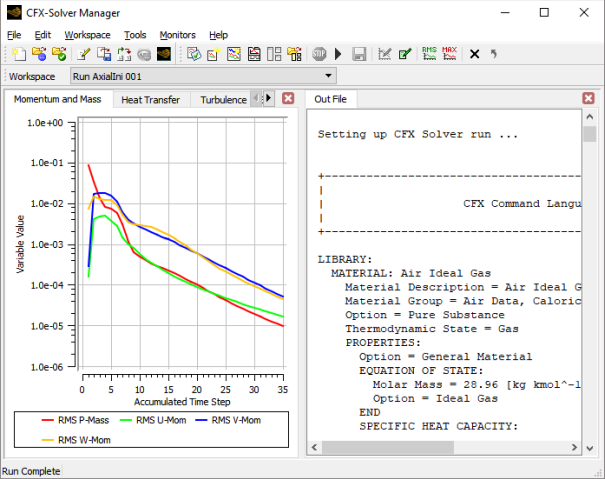Click the Edit CCL pencil icon
Viewport: 605px width, 479px height.
[x=83, y=54]
